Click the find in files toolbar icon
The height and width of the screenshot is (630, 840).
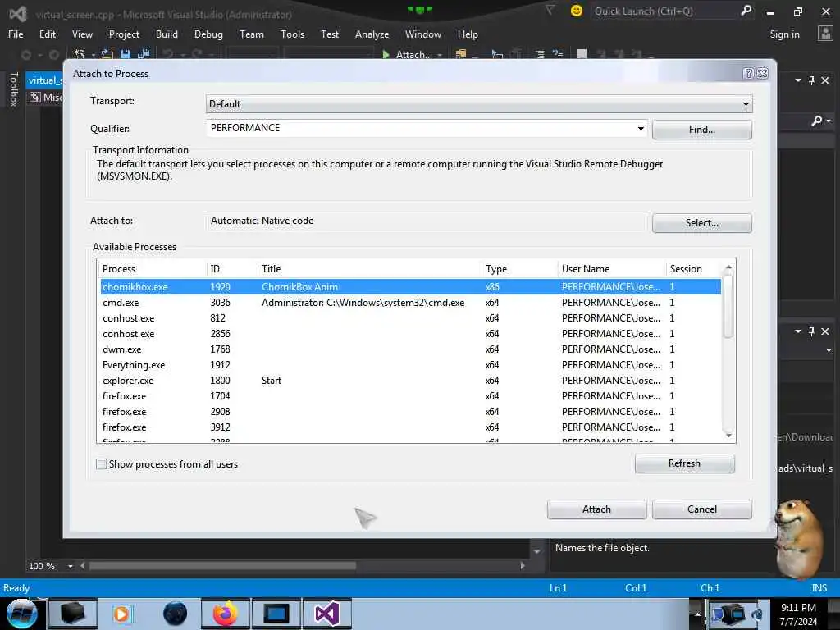click(x=461, y=54)
